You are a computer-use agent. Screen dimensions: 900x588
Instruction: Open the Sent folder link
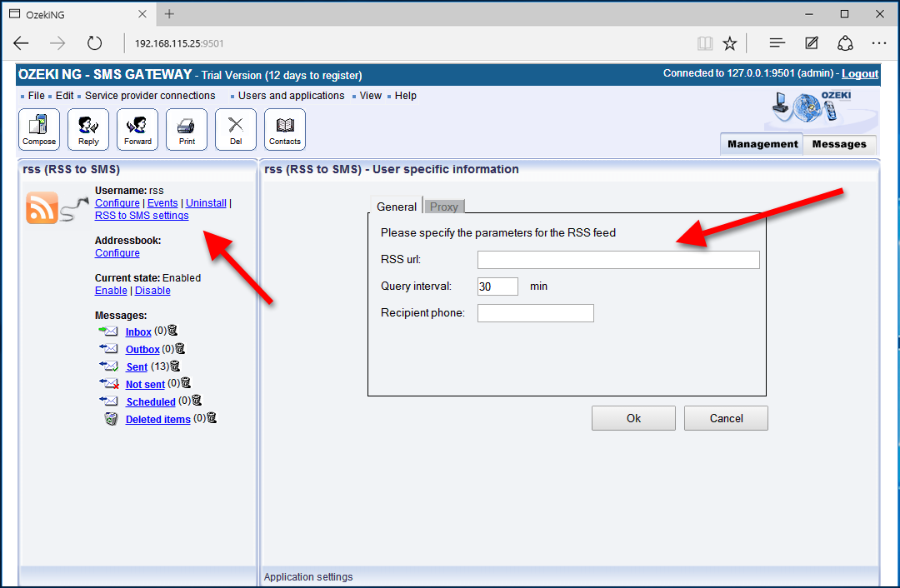(137, 366)
